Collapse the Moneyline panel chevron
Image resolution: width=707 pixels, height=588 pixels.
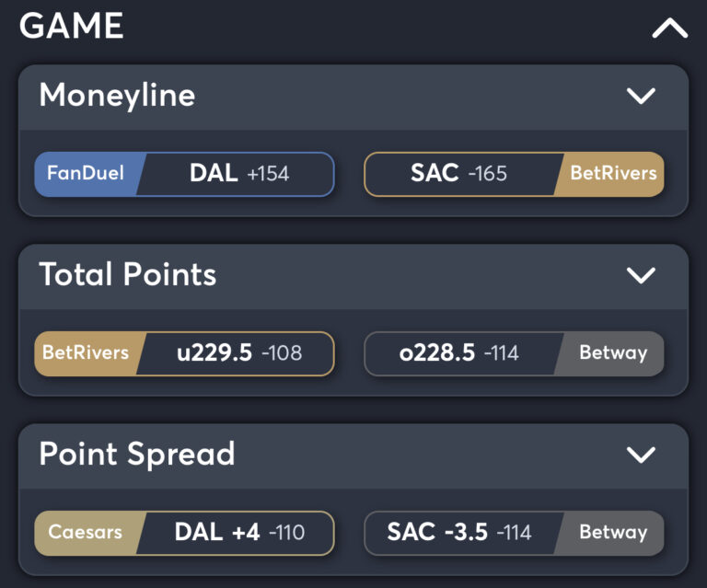click(x=640, y=96)
